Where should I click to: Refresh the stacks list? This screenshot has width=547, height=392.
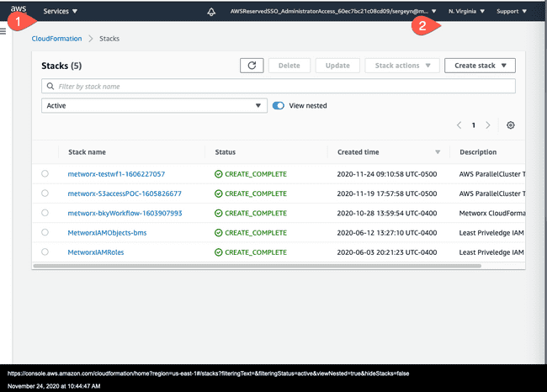[x=252, y=66]
